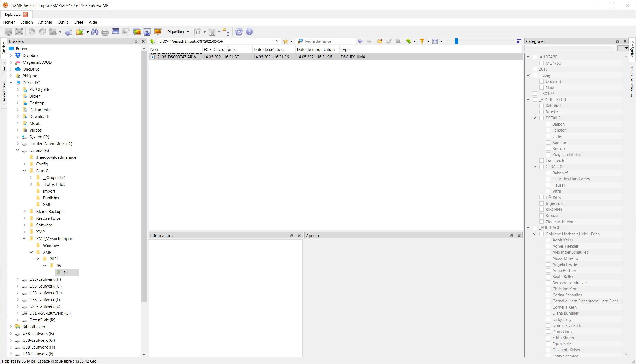Click the thumbnail size slider handle

456,41
